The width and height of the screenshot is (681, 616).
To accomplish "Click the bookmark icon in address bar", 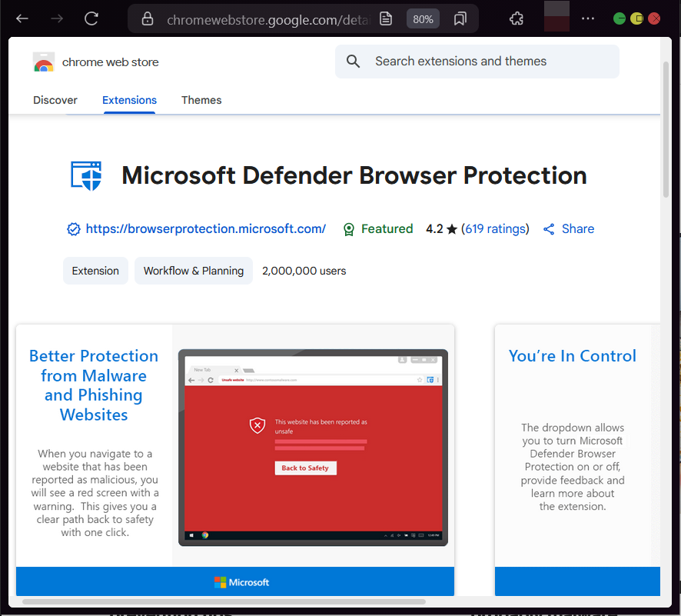I will click(460, 18).
